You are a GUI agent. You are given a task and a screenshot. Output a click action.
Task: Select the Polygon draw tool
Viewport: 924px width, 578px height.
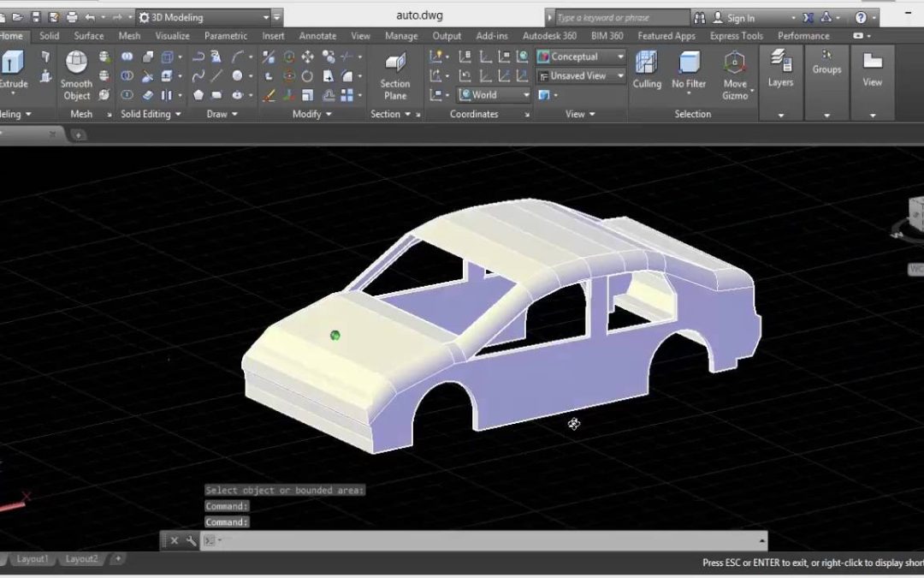198,94
